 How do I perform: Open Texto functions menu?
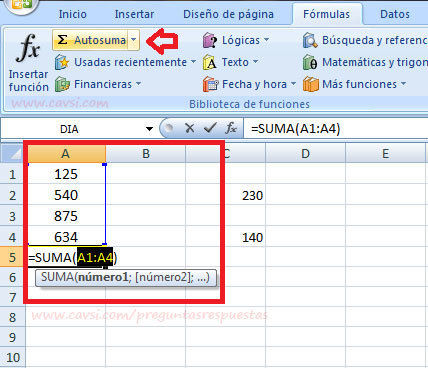coord(231,62)
